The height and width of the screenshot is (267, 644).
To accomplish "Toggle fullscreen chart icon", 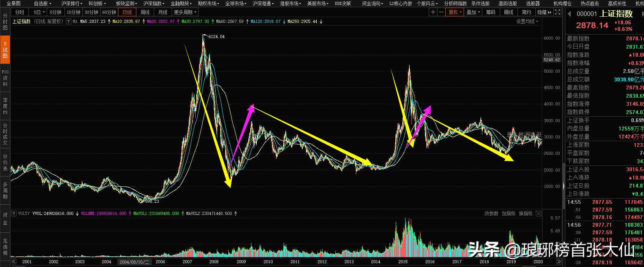I will (557, 12).
